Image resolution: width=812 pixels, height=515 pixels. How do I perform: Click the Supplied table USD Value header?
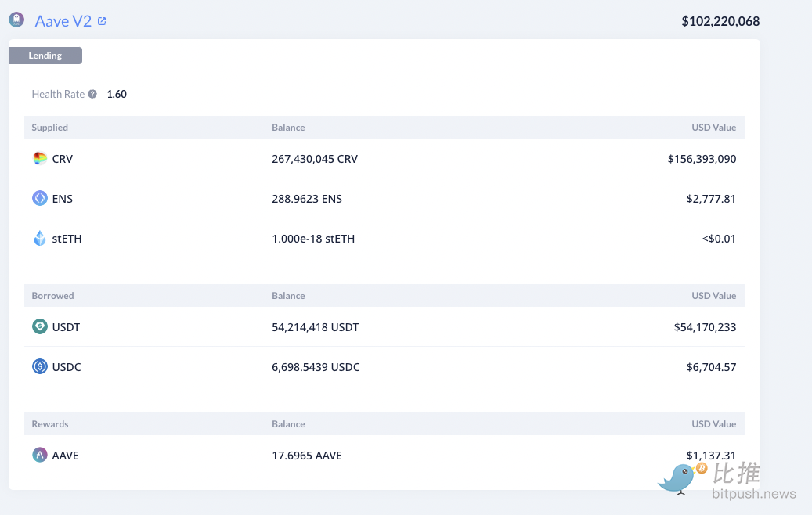pos(713,128)
